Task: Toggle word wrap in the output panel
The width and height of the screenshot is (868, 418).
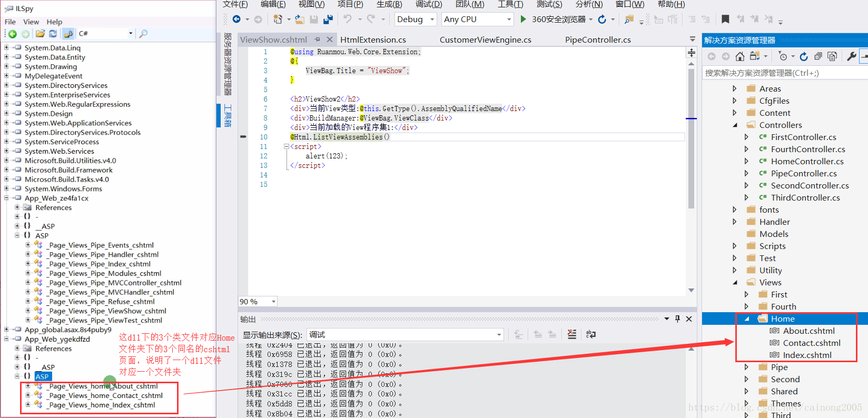Action: coord(591,334)
